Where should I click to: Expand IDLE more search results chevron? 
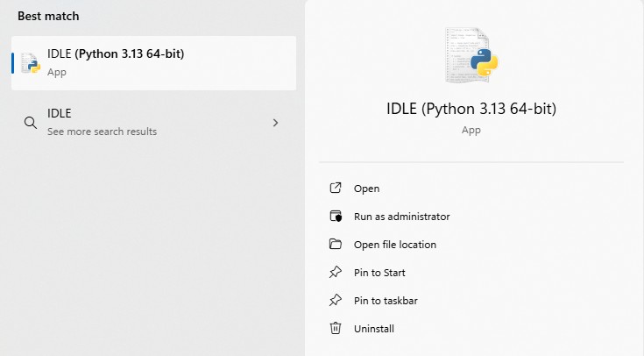[276, 123]
